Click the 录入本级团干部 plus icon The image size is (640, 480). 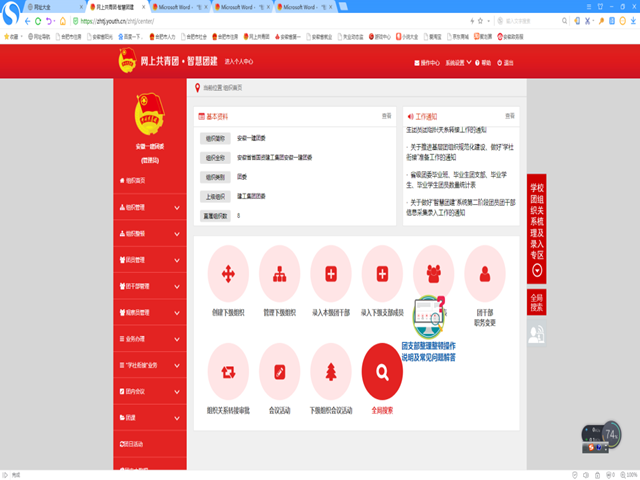(x=331, y=274)
